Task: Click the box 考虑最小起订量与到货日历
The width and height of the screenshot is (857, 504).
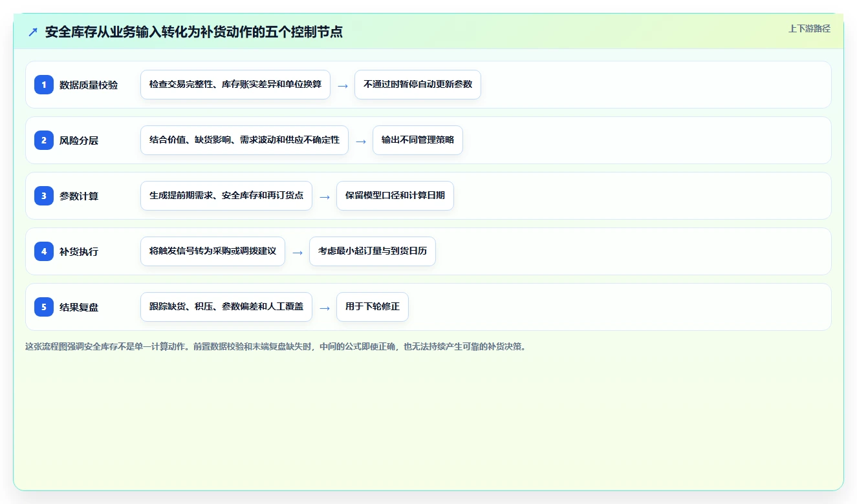Action: coord(373,251)
